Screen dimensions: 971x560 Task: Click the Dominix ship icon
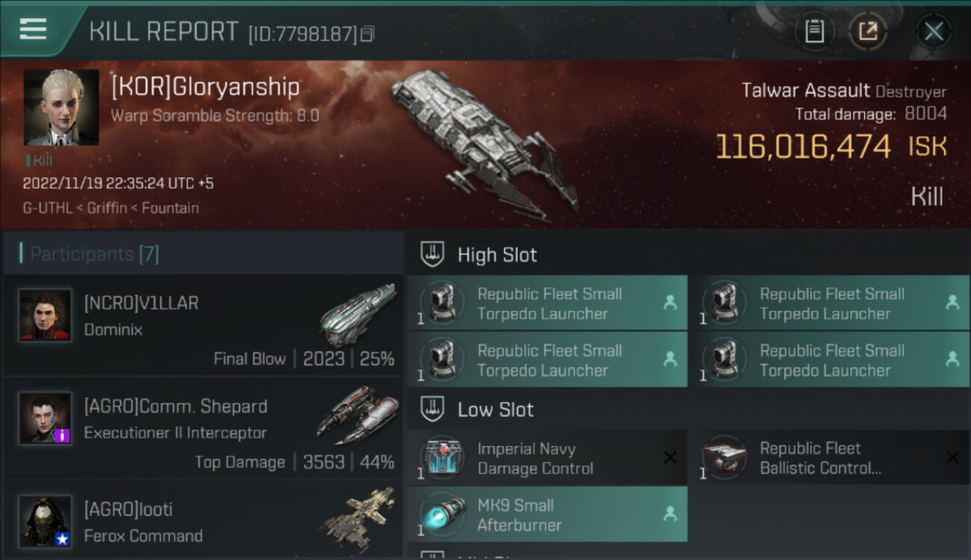pyautogui.click(x=359, y=314)
